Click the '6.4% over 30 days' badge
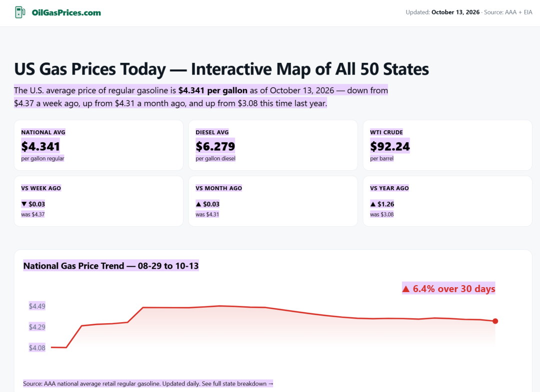The width and height of the screenshot is (540, 392). point(448,289)
